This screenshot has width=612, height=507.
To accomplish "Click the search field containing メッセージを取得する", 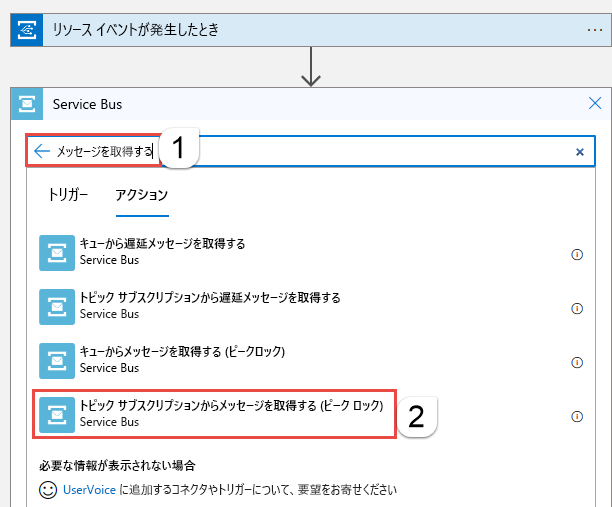I will click(x=311, y=151).
